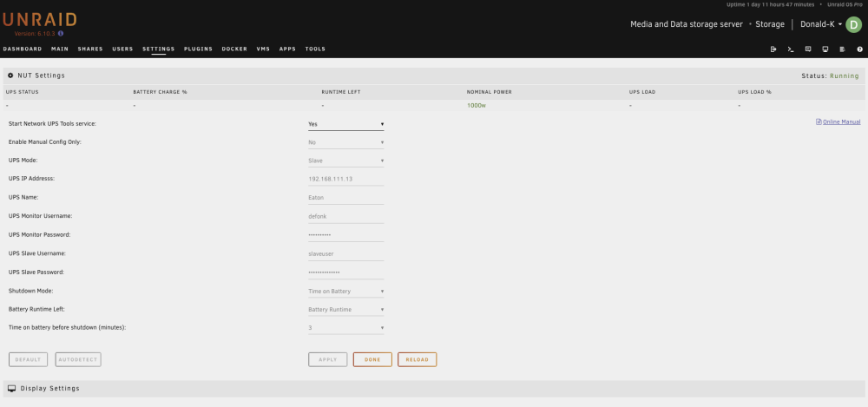Open the VMs tab

(263, 49)
